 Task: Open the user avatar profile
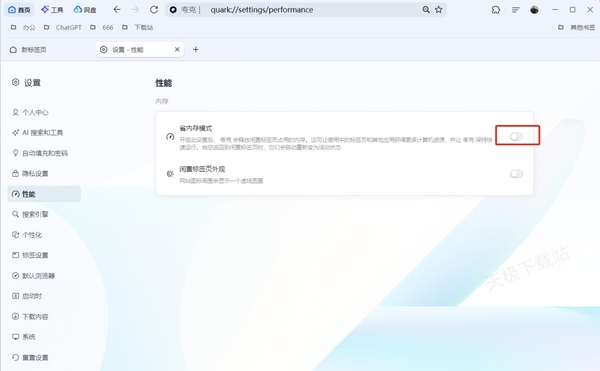[535, 10]
